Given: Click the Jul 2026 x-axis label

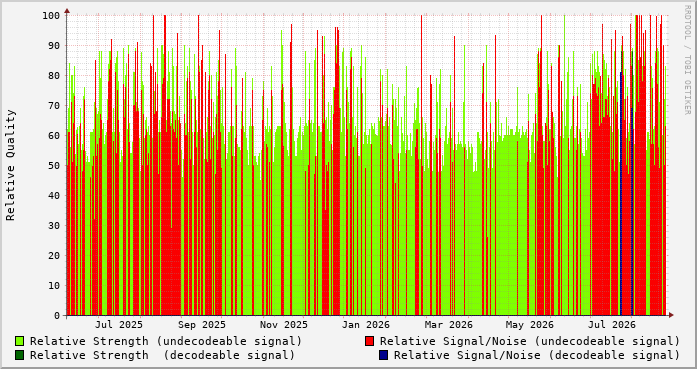Looking at the screenshot, I should (x=612, y=325).
